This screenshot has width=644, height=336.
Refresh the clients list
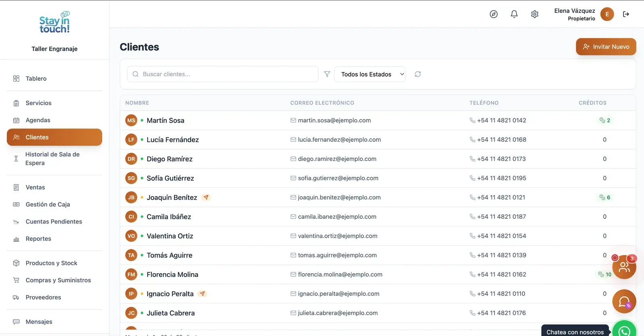[418, 74]
